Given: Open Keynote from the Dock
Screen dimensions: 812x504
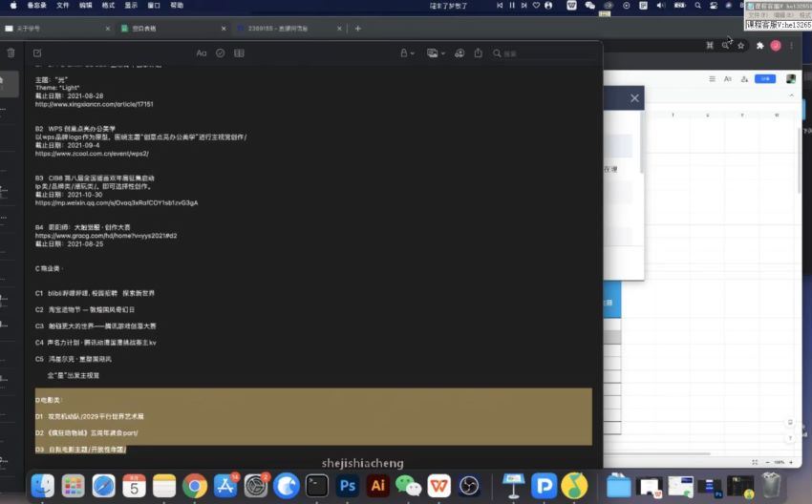Looking at the screenshot, I should pyautogui.click(x=514, y=487).
